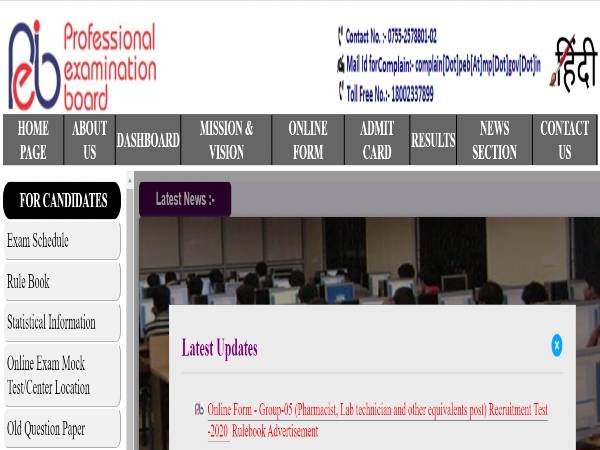Screen dimensions: 600x450
Task: Click the sidebar vertical scrollbar
Action: coord(129,320)
